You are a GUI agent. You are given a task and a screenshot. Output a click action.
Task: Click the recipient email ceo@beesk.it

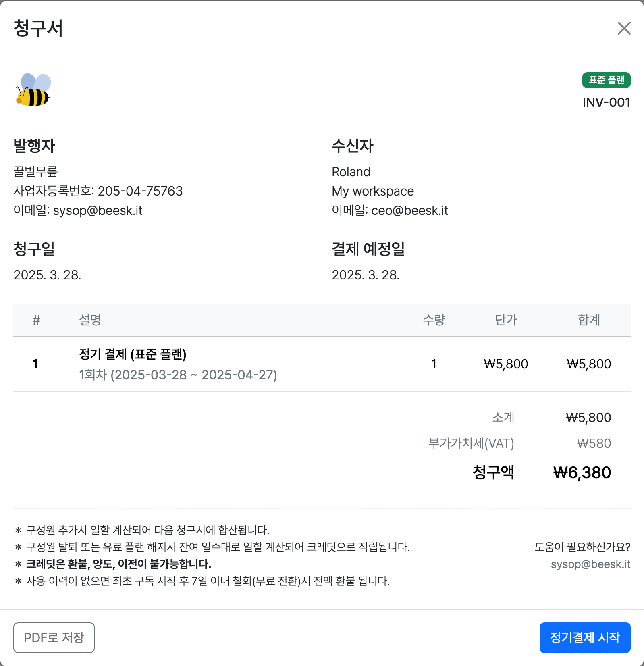pos(409,210)
